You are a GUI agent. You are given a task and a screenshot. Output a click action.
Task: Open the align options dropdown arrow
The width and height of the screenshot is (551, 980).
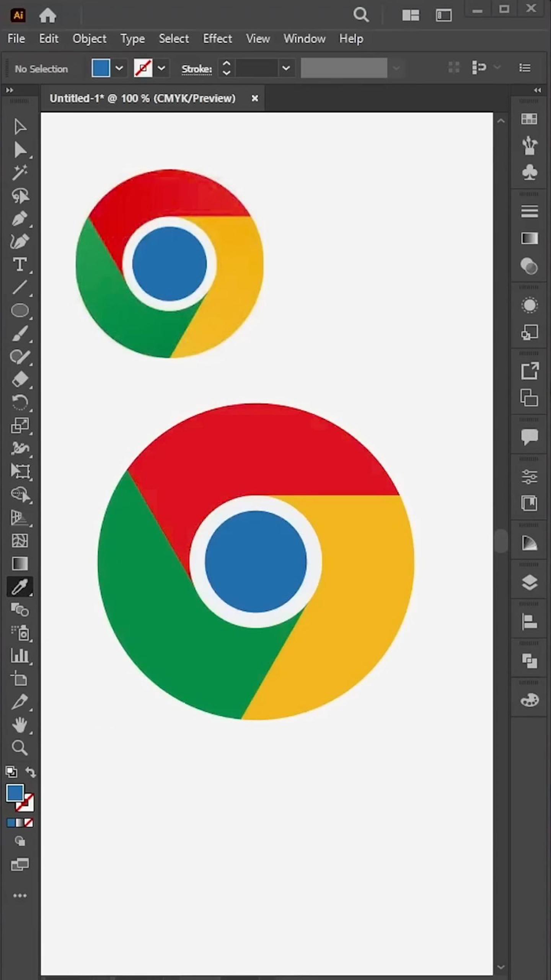pos(497,67)
